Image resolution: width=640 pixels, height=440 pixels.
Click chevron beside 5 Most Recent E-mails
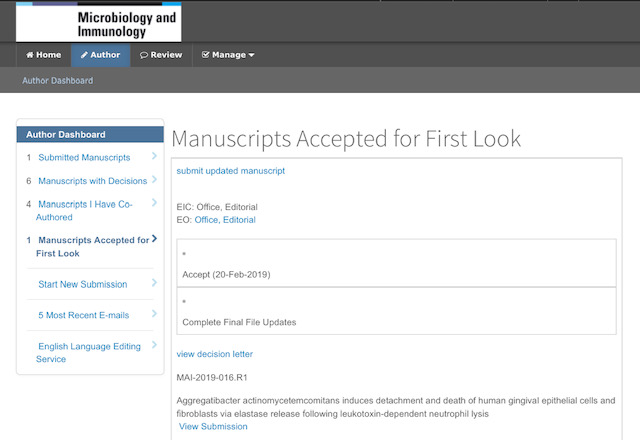154,313
